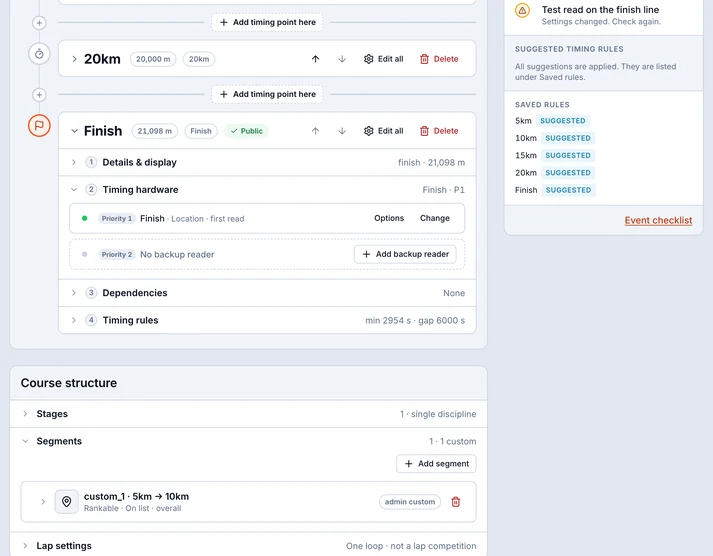Open Options for Priority 1 reader
The width and height of the screenshot is (713, 556).
(x=389, y=218)
